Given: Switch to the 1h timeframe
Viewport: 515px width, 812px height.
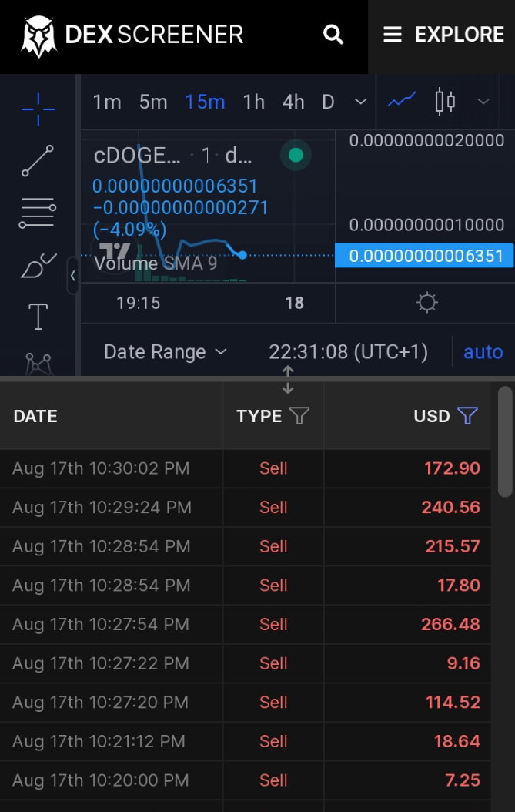Looking at the screenshot, I should click(x=253, y=102).
